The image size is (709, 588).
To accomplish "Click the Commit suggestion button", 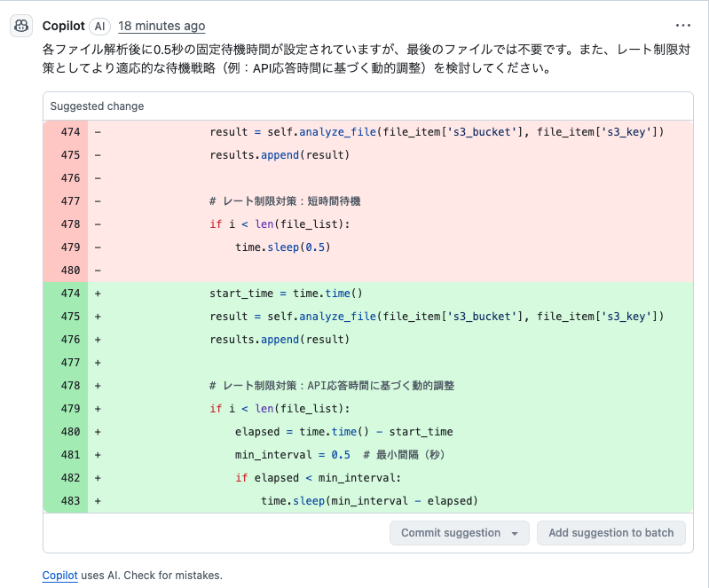I will tap(451, 533).
